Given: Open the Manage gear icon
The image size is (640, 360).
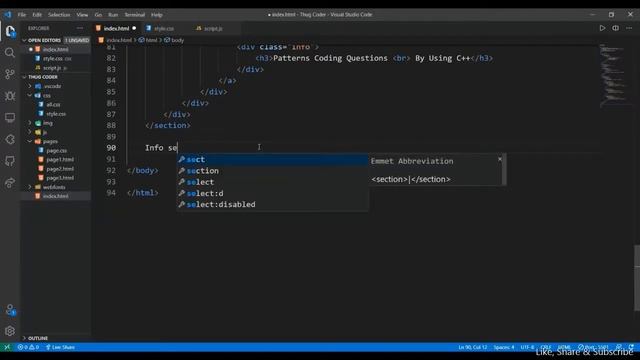Looking at the screenshot, I should (x=10, y=331).
